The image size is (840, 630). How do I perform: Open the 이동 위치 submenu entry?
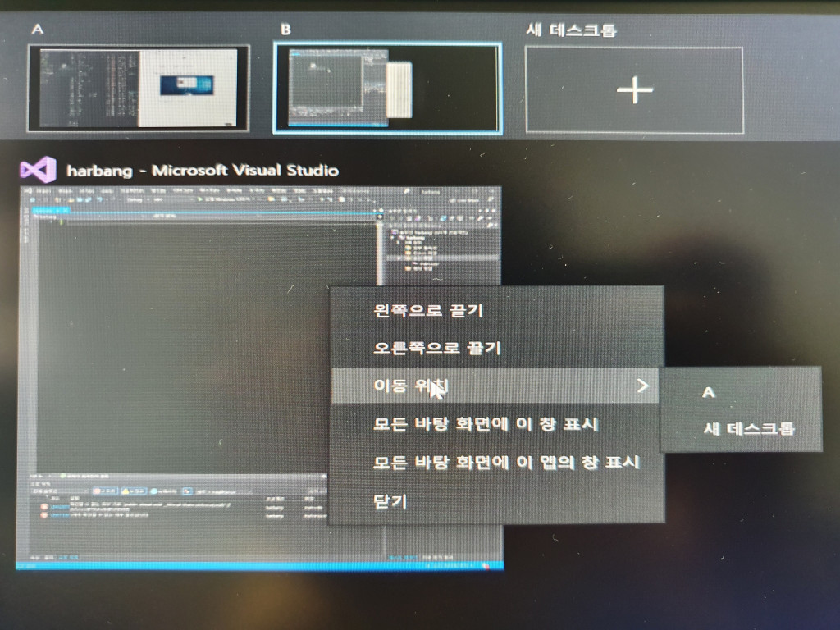tap(495, 386)
